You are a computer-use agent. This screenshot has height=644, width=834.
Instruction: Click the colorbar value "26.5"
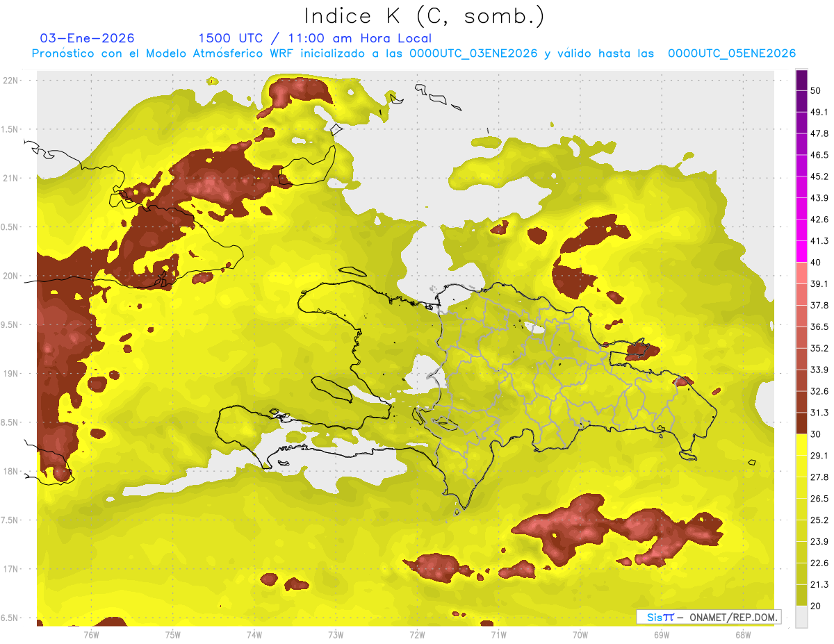(819, 498)
